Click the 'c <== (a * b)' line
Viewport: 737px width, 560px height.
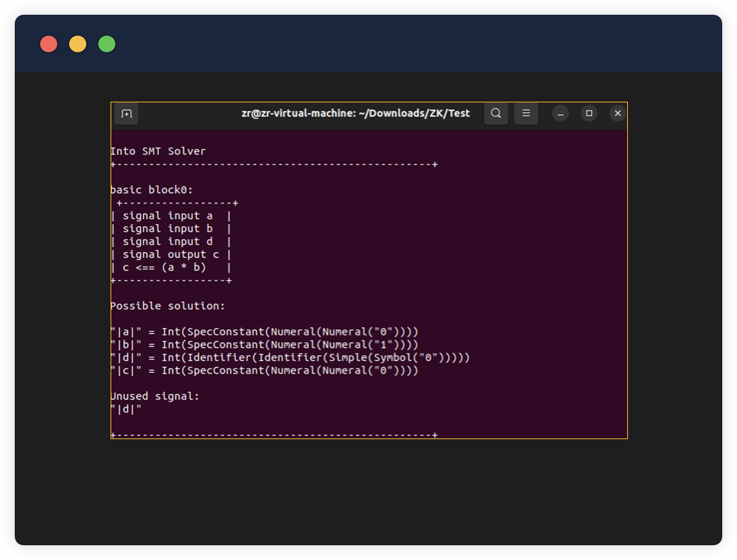(164, 267)
